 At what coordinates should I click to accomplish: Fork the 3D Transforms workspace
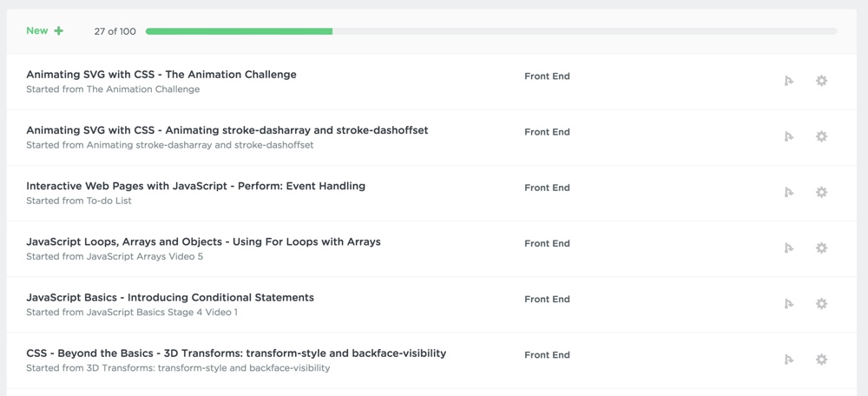789,360
